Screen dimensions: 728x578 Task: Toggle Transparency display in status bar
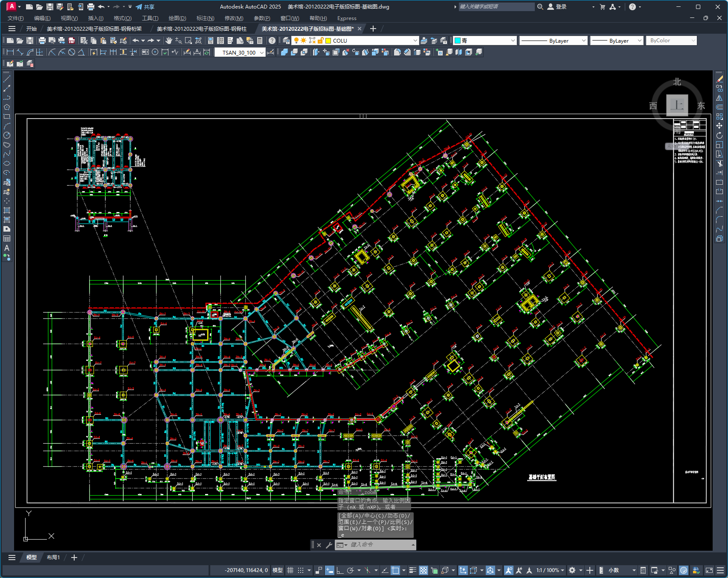tap(423, 570)
